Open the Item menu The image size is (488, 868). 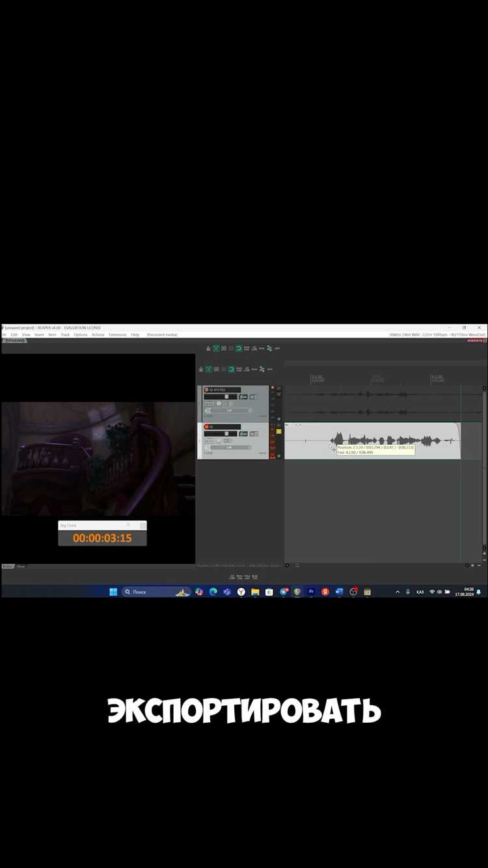click(x=52, y=335)
